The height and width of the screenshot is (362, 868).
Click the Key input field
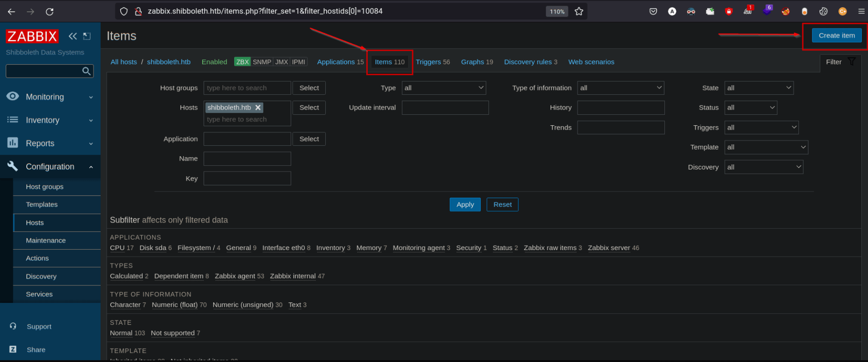pyautogui.click(x=247, y=179)
